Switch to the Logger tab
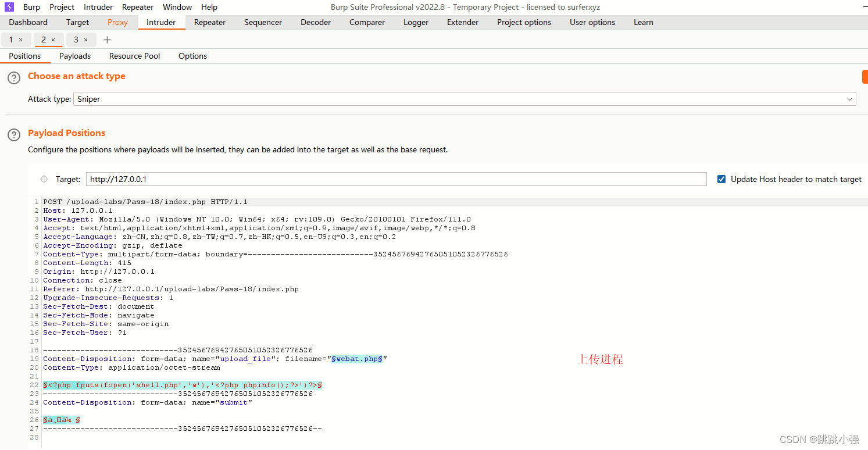This screenshot has width=868, height=450. [416, 22]
